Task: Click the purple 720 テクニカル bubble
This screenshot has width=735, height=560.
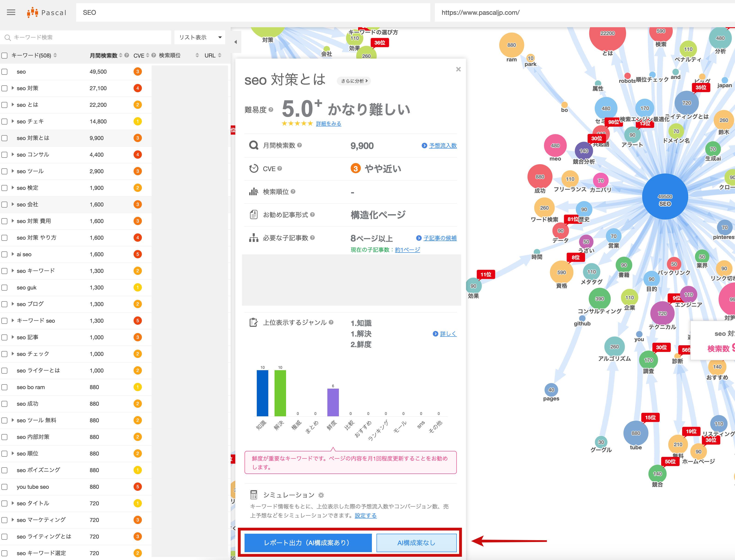Action: [662, 313]
